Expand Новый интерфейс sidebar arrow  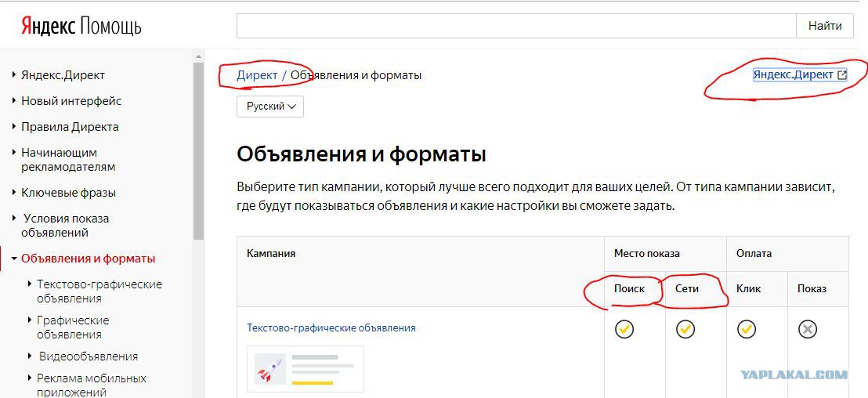pyautogui.click(x=14, y=101)
